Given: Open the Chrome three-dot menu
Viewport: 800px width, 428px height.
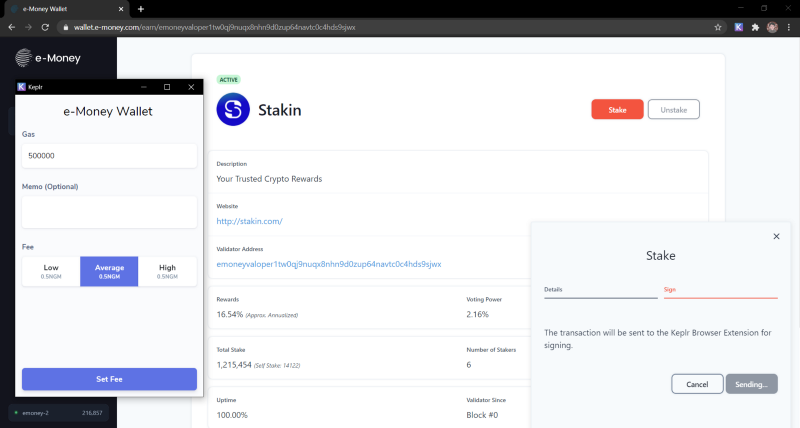Looking at the screenshot, I should pos(789,27).
